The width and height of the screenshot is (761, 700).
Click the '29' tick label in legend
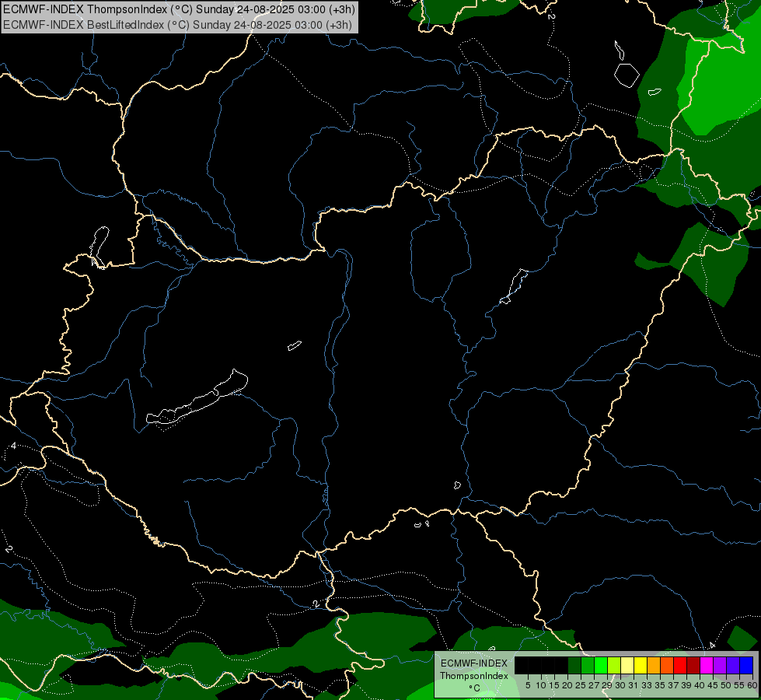[x=607, y=685]
